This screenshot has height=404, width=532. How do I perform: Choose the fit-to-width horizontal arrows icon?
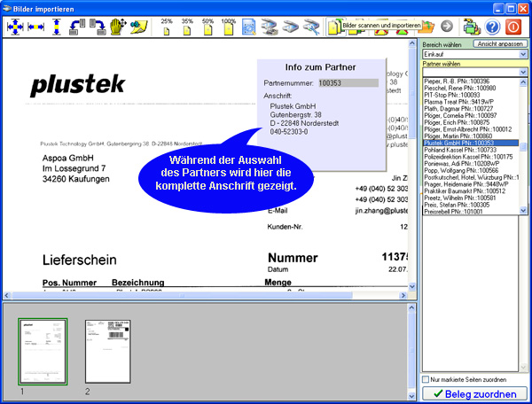click(x=36, y=27)
